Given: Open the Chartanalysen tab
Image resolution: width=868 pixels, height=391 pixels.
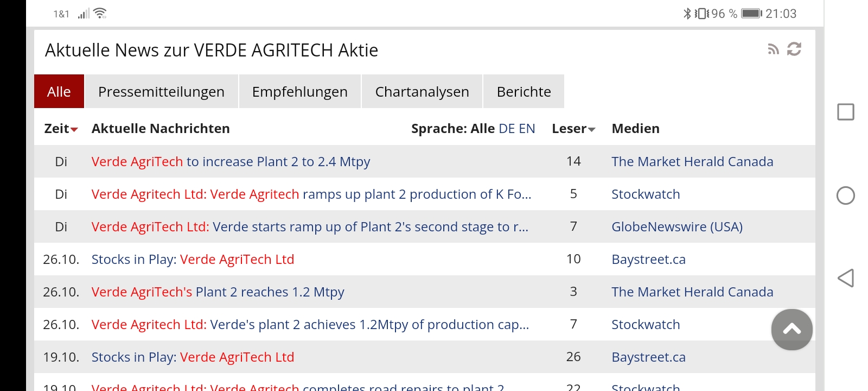Looking at the screenshot, I should click(422, 92).
